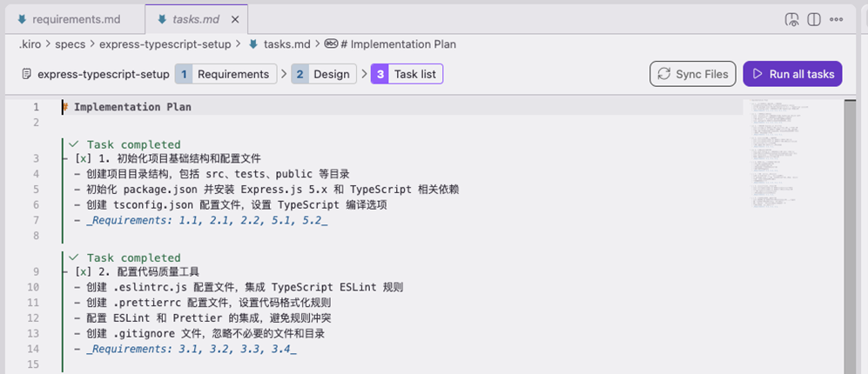Click the markdown file icon on requirements.md tab

click(21, 19)
